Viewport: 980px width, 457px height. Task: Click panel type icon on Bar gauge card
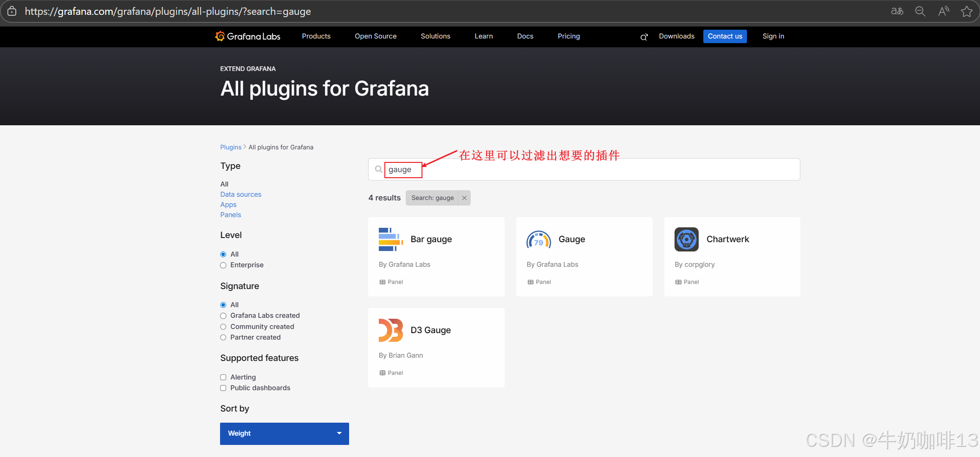(x=383, y=282)
